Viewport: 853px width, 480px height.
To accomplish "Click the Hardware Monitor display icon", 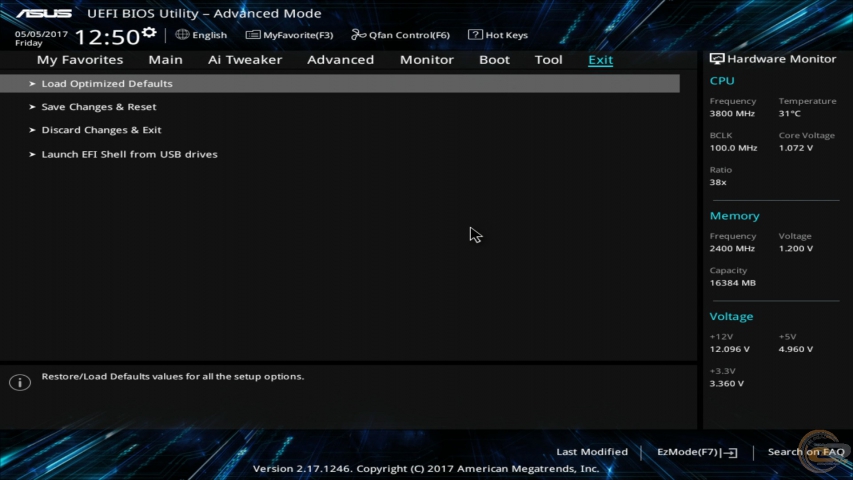I will (717, 59).
